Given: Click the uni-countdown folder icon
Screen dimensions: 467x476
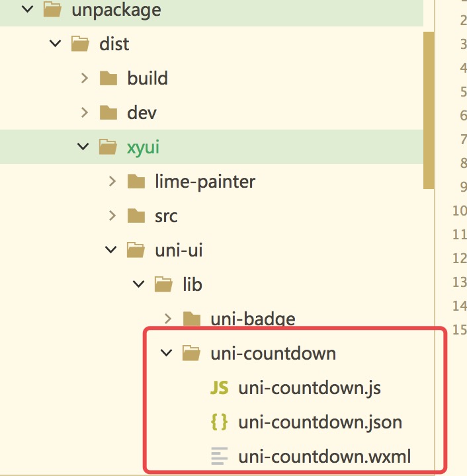Looking at the screenshot, I should point(191,353).
